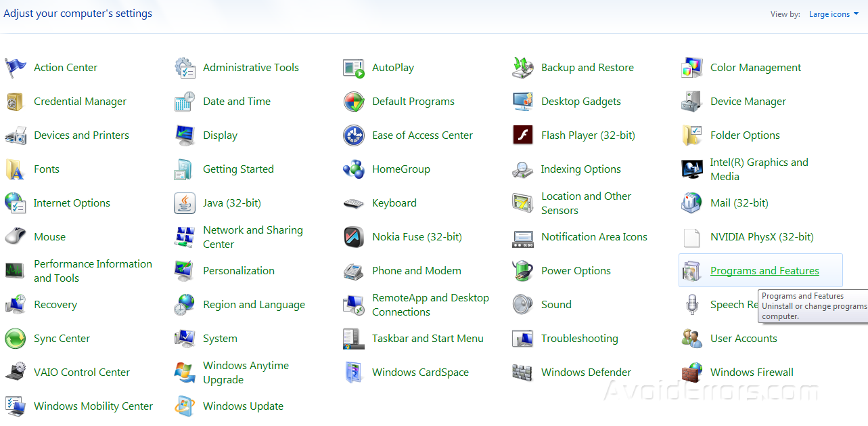This screenshot has height=426, width=868.
Task: Open the Action Center
Action: click(x=65, y=67)
